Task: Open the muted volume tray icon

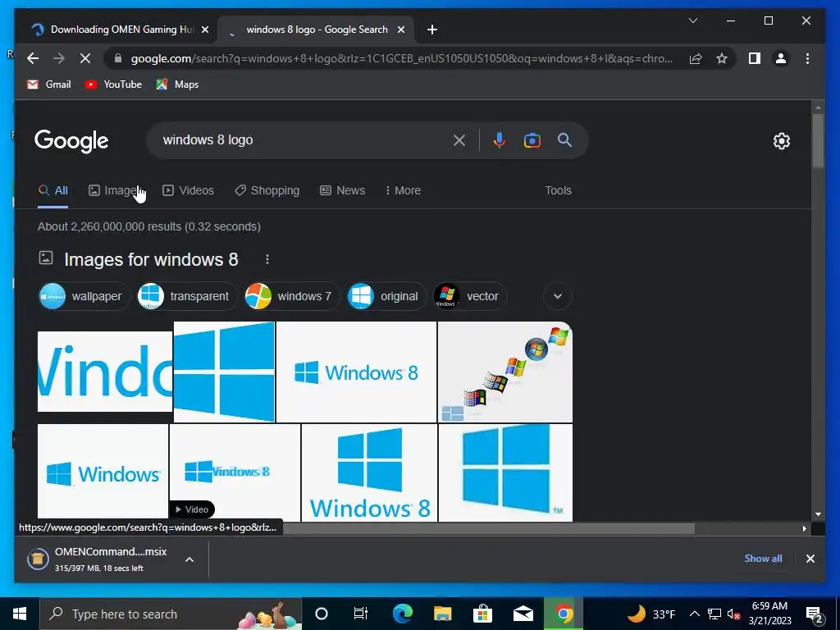Action: coord(733,614)
